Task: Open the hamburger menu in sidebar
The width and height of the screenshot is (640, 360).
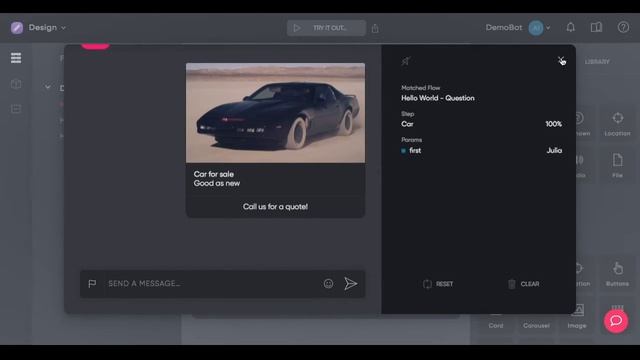Action: click(x=16, y=58)
